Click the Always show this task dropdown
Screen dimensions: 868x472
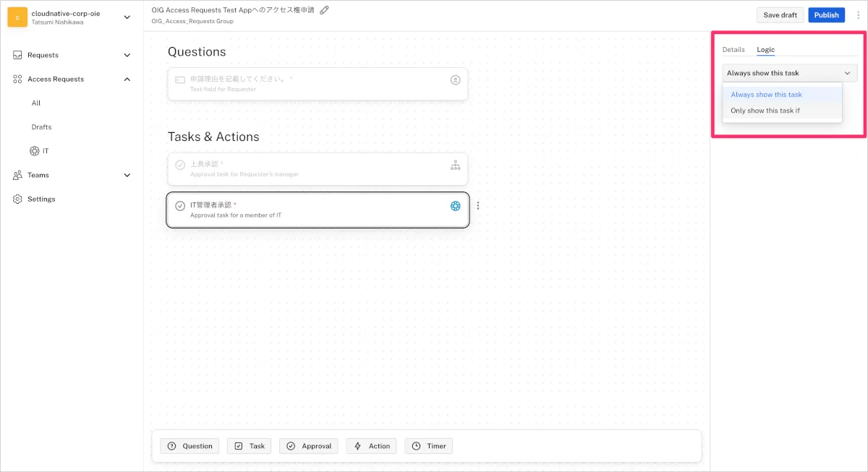[x=789, y=73]
